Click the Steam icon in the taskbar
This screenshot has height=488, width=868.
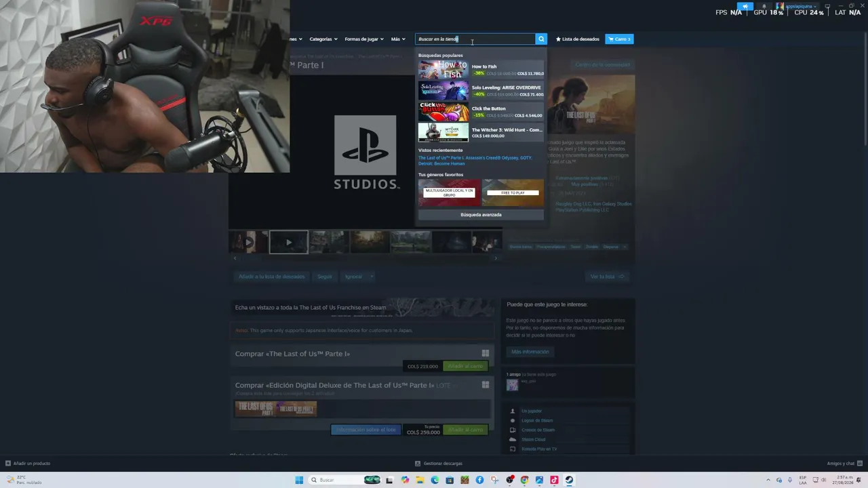pyautogui.click(x=569, y=480)
